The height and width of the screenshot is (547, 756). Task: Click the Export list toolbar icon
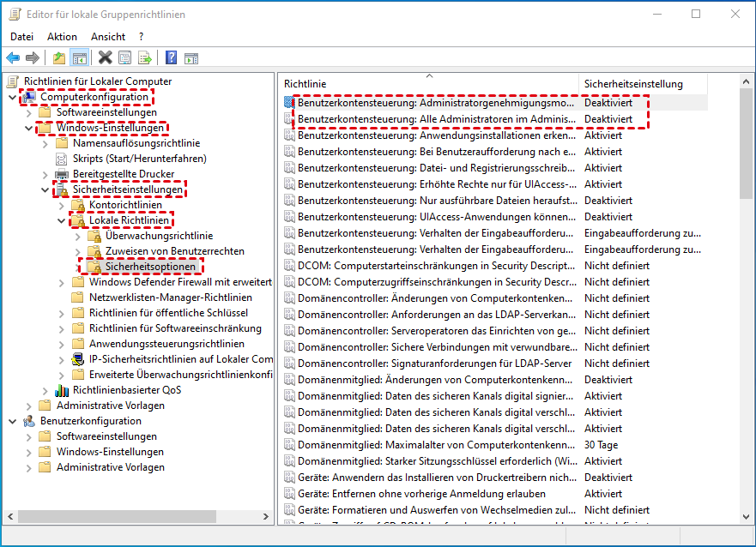pyautogui.click(x=145, y=58)
